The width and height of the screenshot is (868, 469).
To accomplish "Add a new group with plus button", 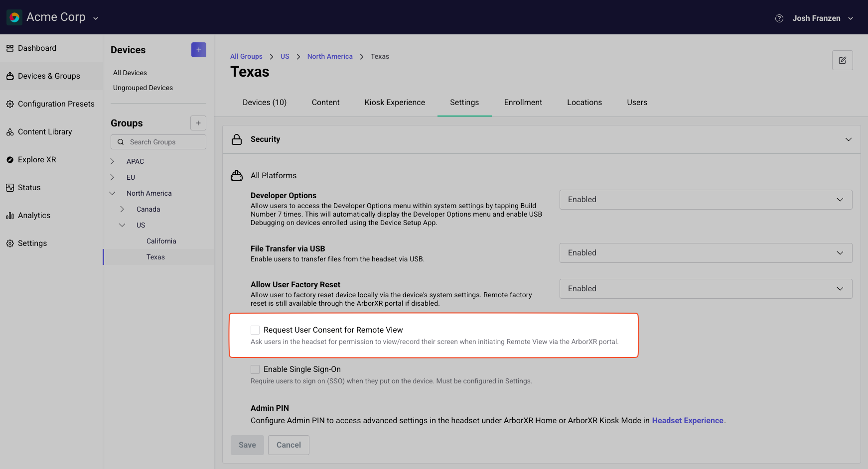I will tap(198, 123).
